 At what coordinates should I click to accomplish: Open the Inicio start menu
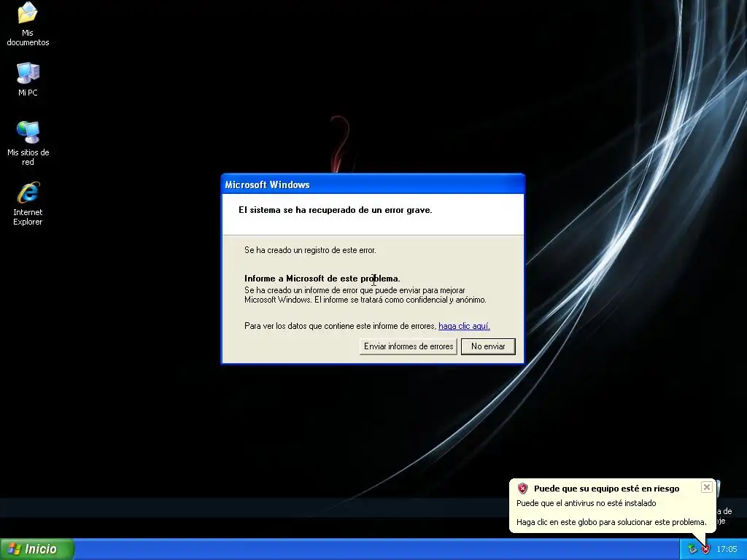37,549
